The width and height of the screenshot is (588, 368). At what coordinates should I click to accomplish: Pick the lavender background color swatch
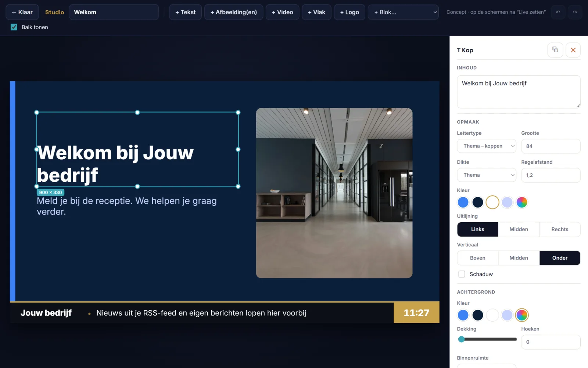point(507,315)
